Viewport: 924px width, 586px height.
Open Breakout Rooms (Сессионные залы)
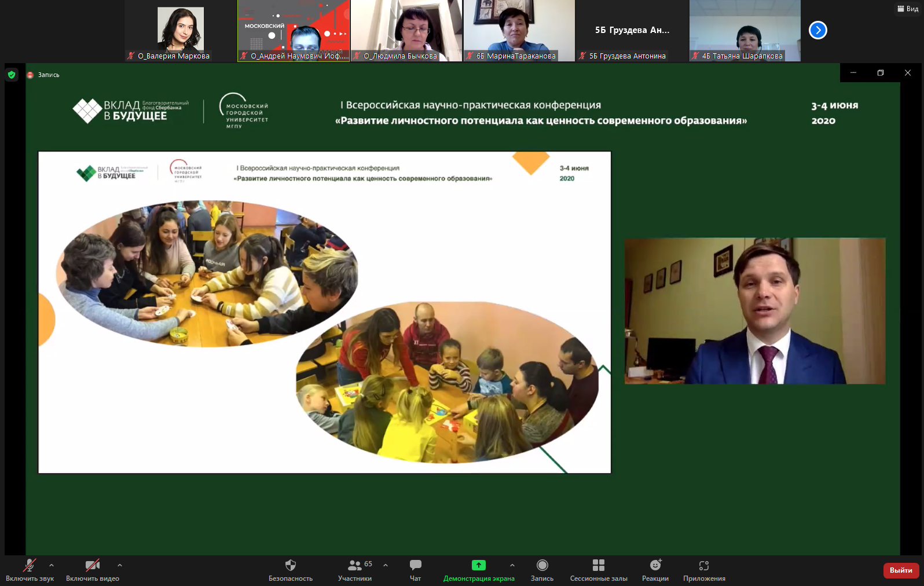coord(598,566)
